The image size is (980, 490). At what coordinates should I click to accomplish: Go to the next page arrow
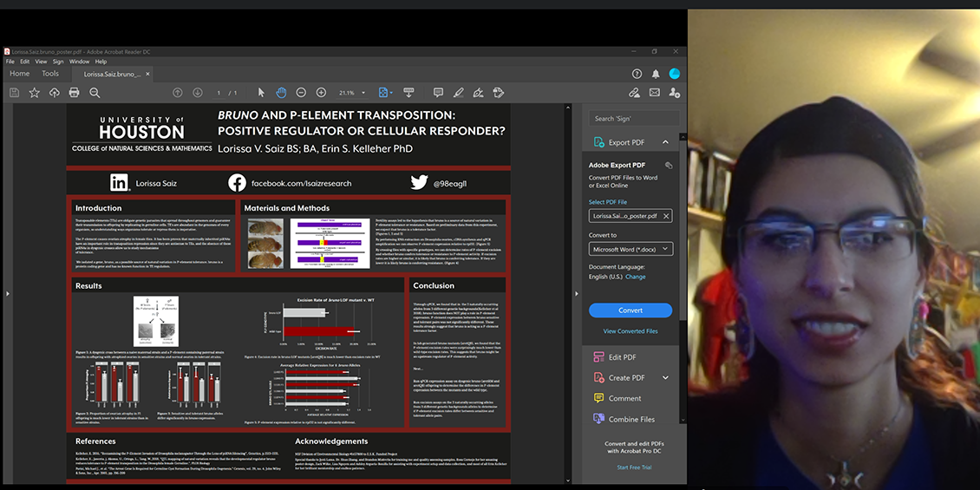point(198,93)
